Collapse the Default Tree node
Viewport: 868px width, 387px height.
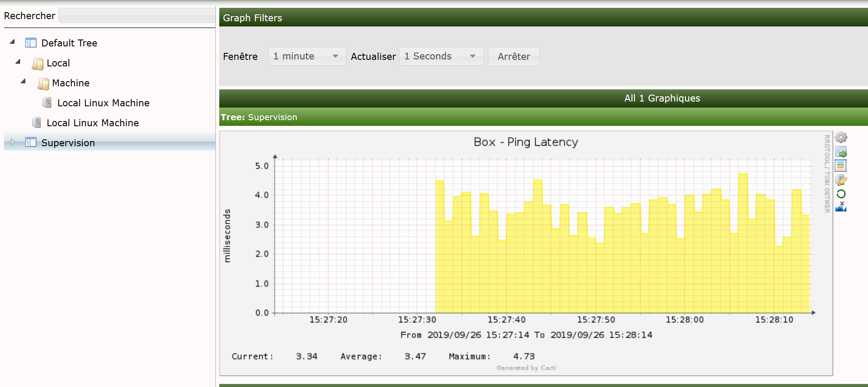tap(13, 42)
